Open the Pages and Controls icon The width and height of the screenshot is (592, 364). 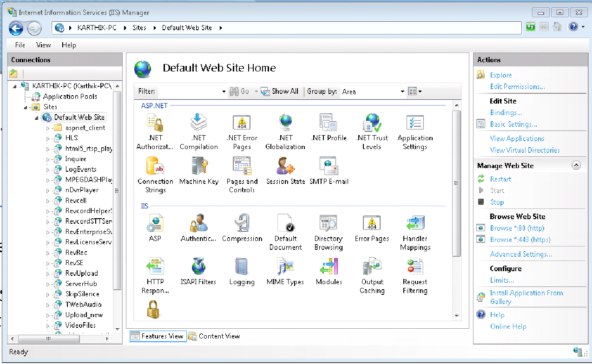click(x=242, y=166)
